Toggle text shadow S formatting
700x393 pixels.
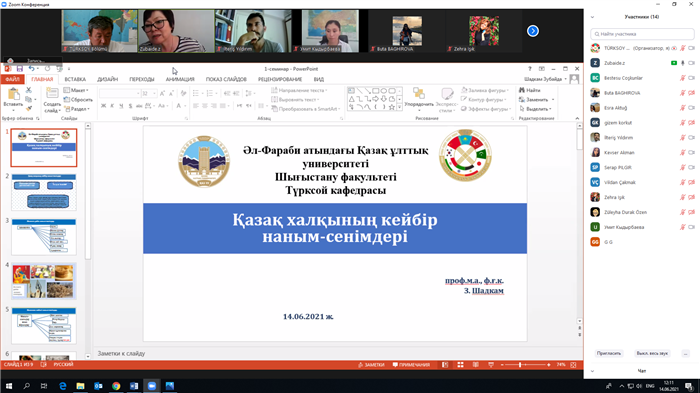[130, 106]
